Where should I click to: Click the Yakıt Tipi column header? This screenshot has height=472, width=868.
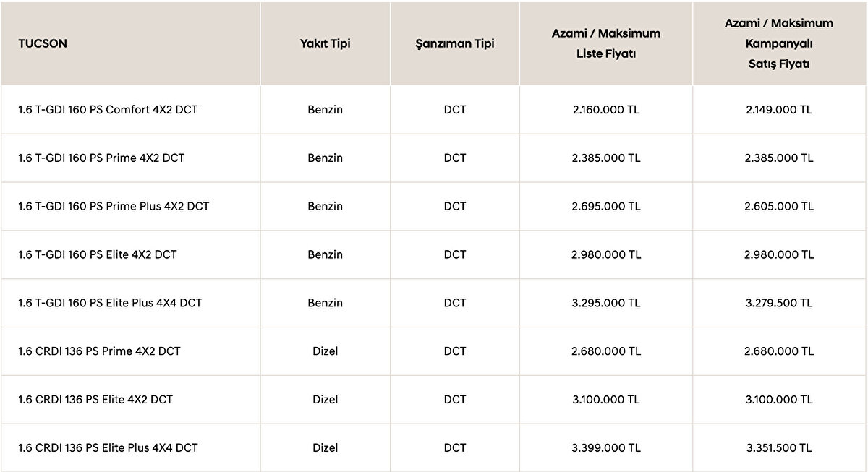pyautogui.click(x=325, y=43)
